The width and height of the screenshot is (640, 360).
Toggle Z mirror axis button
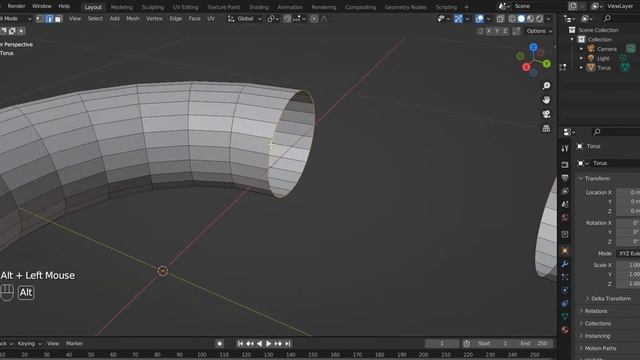click(x=505, y=31)
